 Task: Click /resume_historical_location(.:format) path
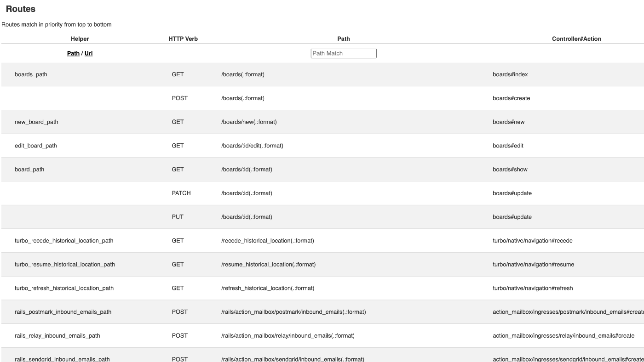pyautogui.click(x=269, y=265)
